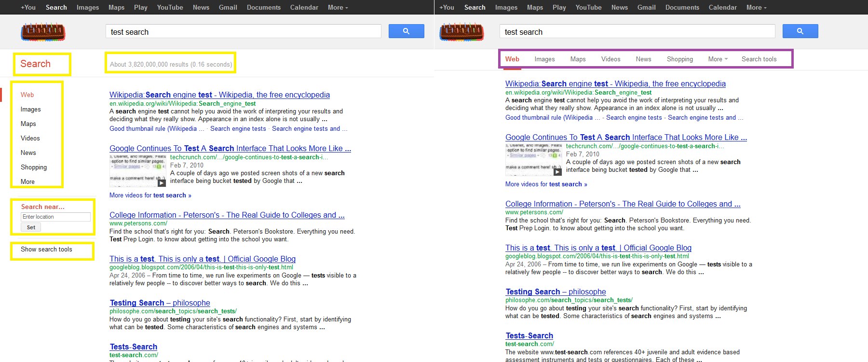This screenshot has width=868, height=362.
Task: Click the birthday cake Google logo in left page
Action: [x=43, y=32]
